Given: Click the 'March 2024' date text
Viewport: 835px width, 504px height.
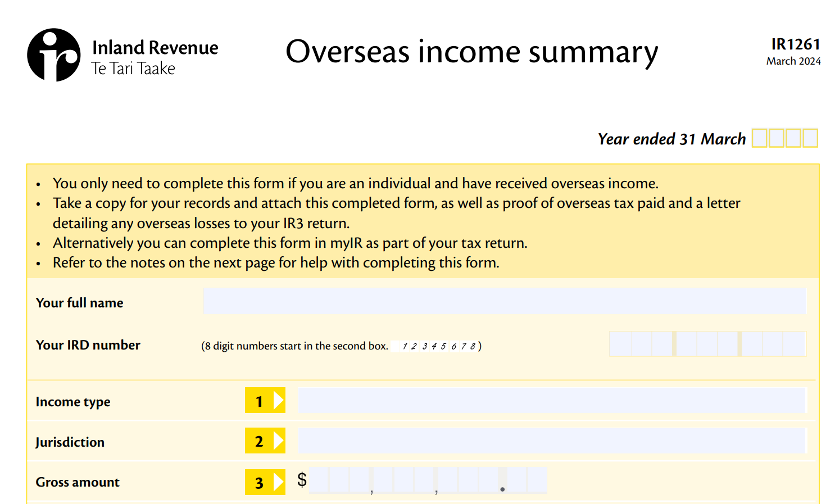Looking at the screenshot, I should [x=793, y=61].
